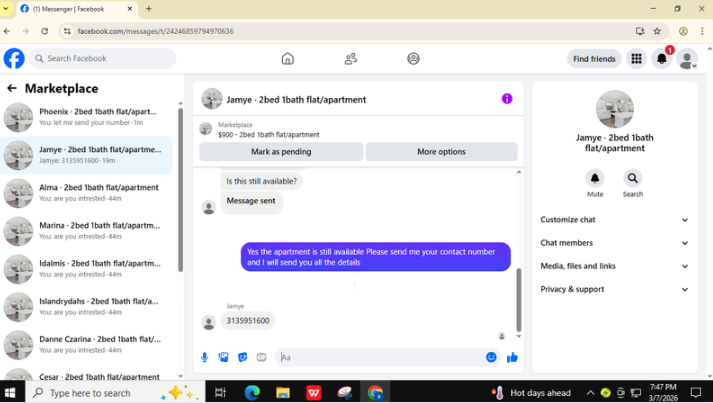Open a new browser tab
The image size is (713, 403).
149,9
